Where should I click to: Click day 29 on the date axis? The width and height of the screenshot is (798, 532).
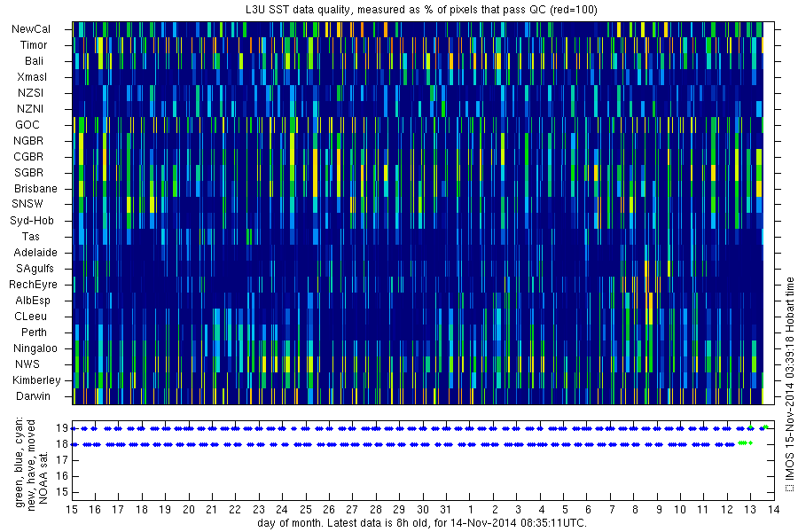[399, 510]
